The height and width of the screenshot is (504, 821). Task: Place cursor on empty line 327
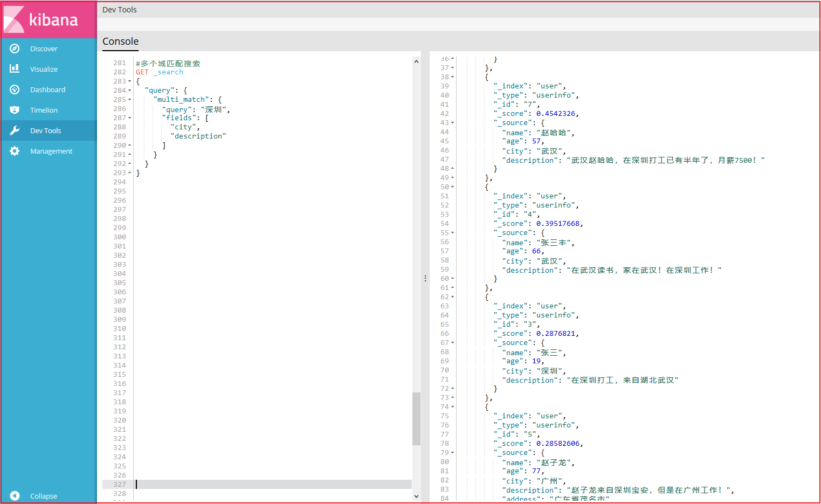coord(273,485)
